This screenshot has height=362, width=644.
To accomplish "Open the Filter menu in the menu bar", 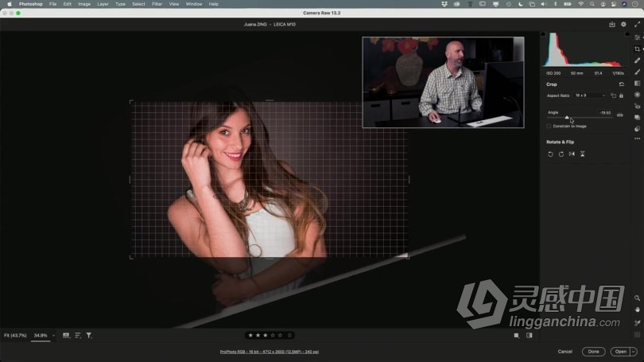I will (157, 4).
